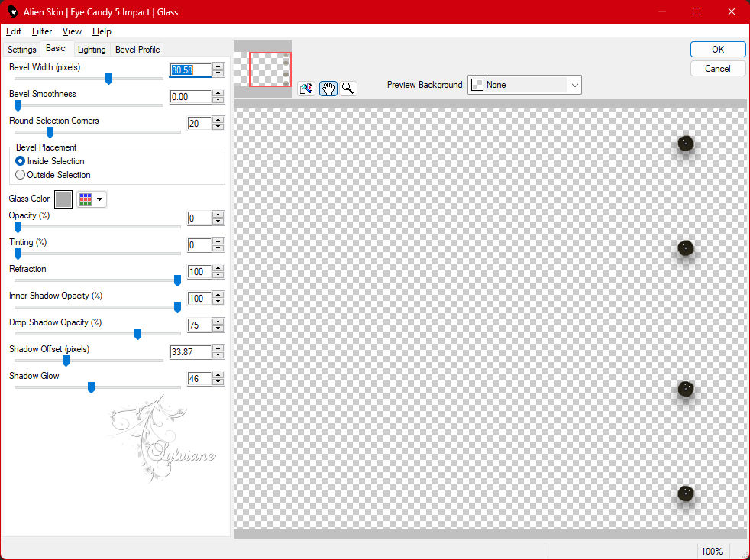Viewport: 750px width, 560px height.
Task: Open the color grid palette icon
Action: click(x=86, y=199)
